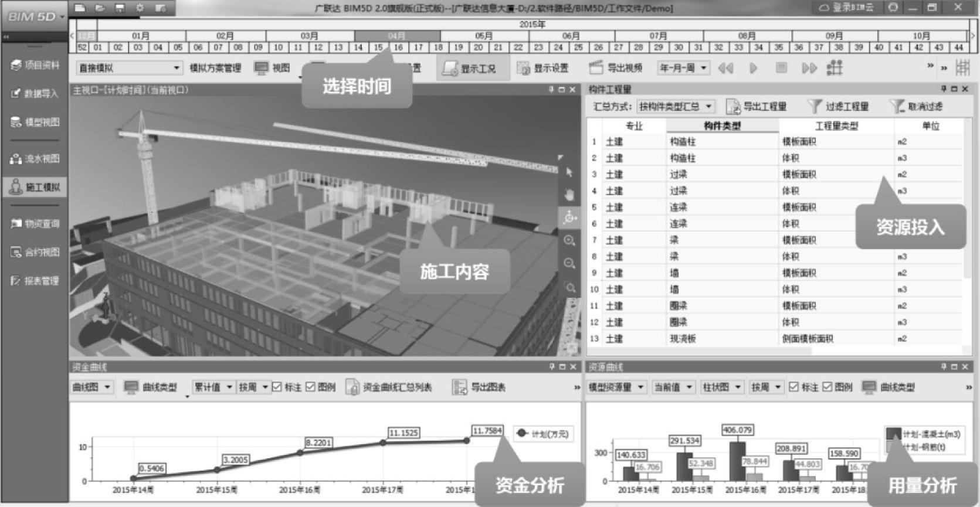Click the 视图 monitor icon in toolbar
Viewport: 980px width, 507px height.
[261, 68]
